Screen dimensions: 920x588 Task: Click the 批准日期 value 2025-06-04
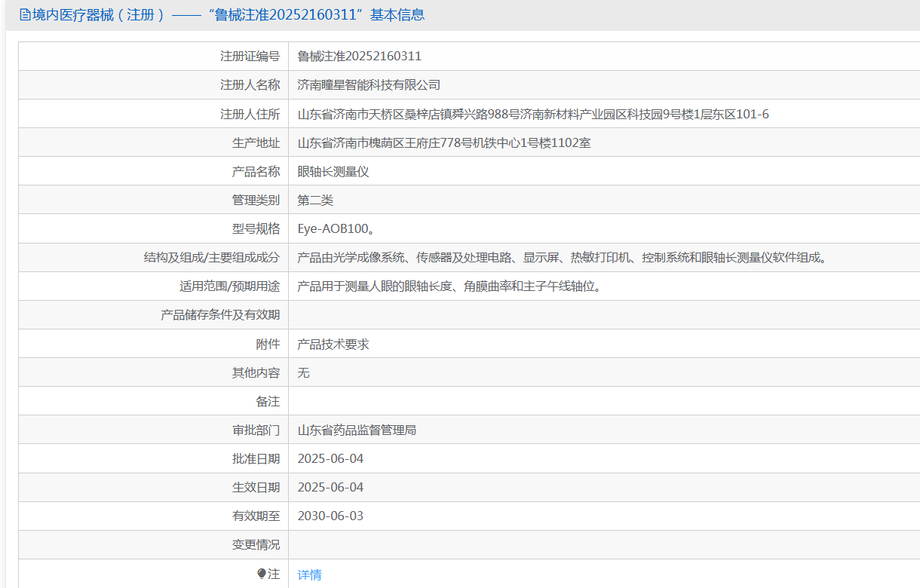click(x=330, y=458)
